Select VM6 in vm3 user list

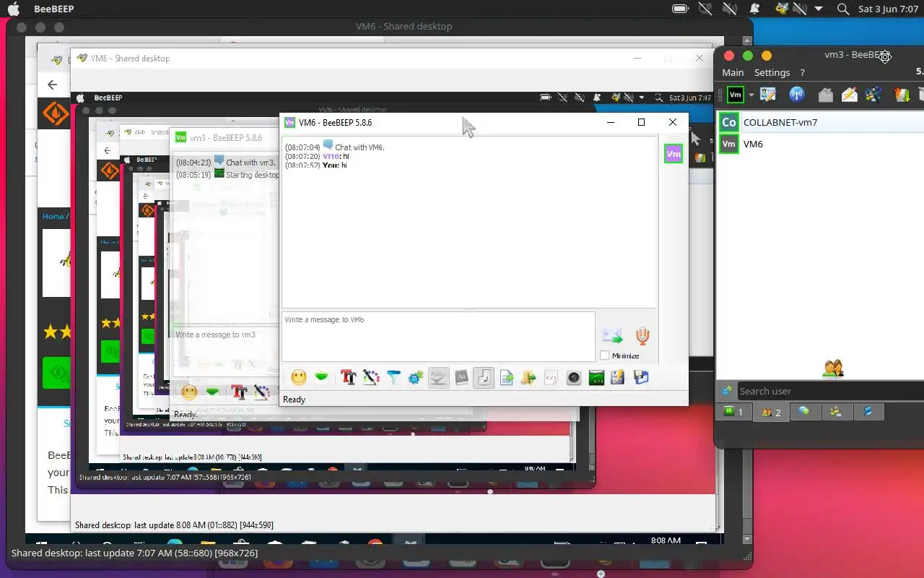click(819, 144)
